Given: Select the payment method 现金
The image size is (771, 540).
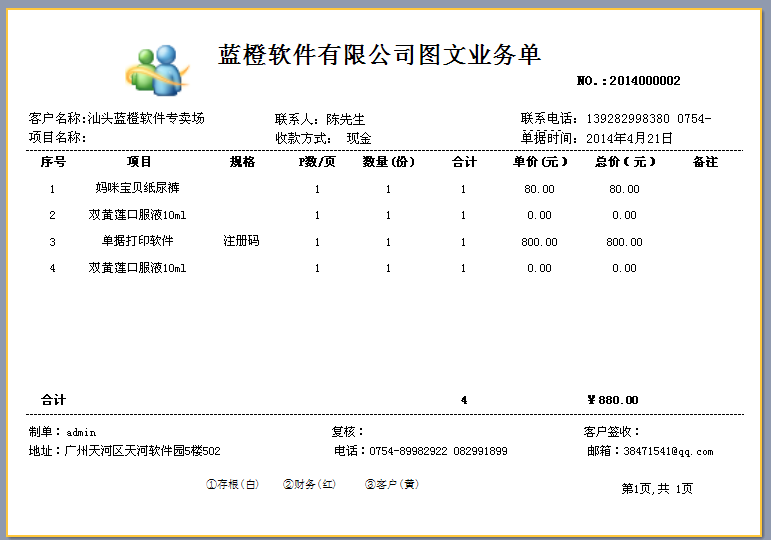Looking at the screenshot, I should pos(359,138).
